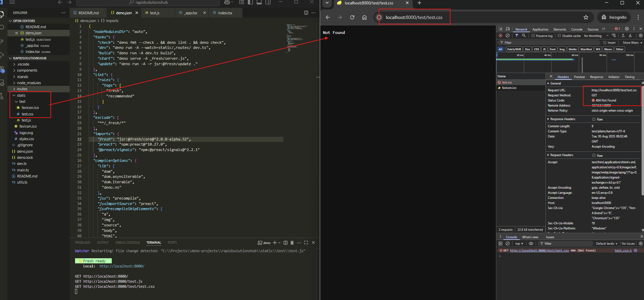The height and width of the screenshot is (300, 644).
Task: Open the No throttling dropdown
Action: coord(596,36)
